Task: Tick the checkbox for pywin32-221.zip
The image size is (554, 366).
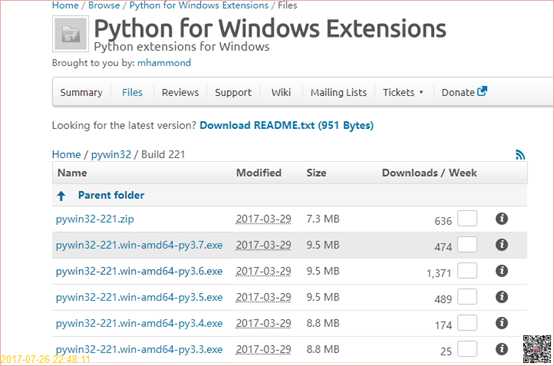Action: (467, 218)
